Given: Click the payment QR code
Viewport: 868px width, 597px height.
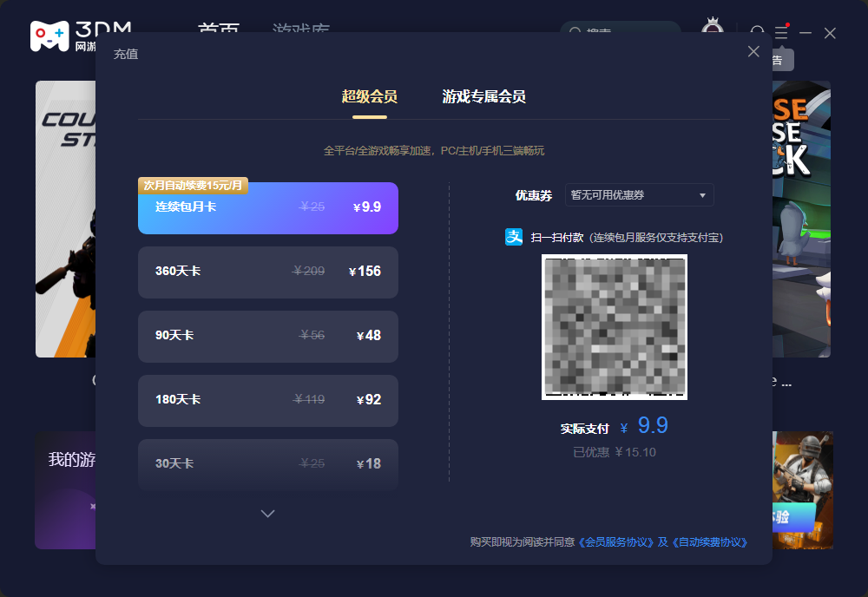Looking at the screenshot, I should point(615,327).
